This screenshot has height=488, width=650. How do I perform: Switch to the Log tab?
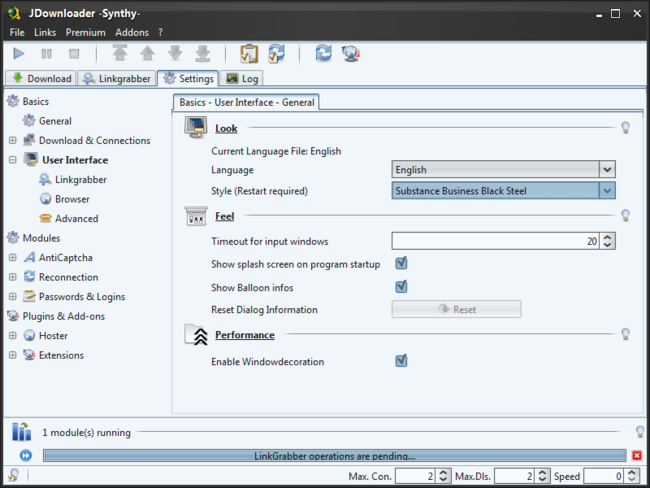click(x=242, y=78)
